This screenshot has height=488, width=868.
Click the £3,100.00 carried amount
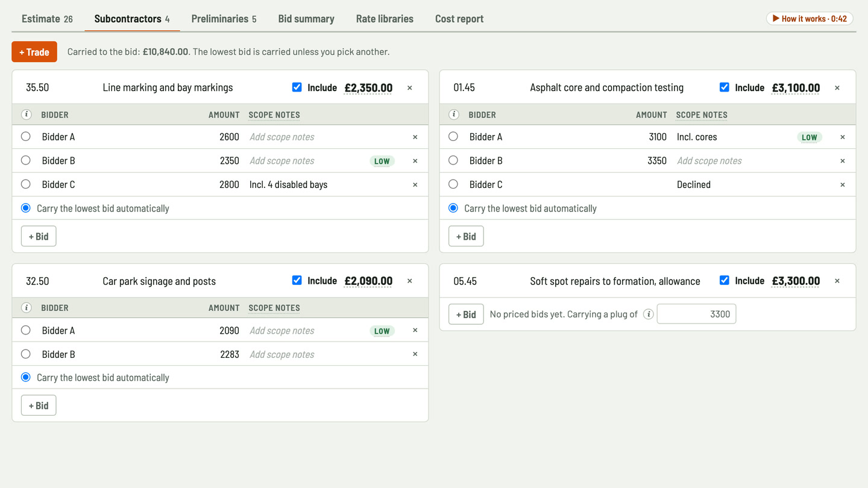(x=796, y=88)
